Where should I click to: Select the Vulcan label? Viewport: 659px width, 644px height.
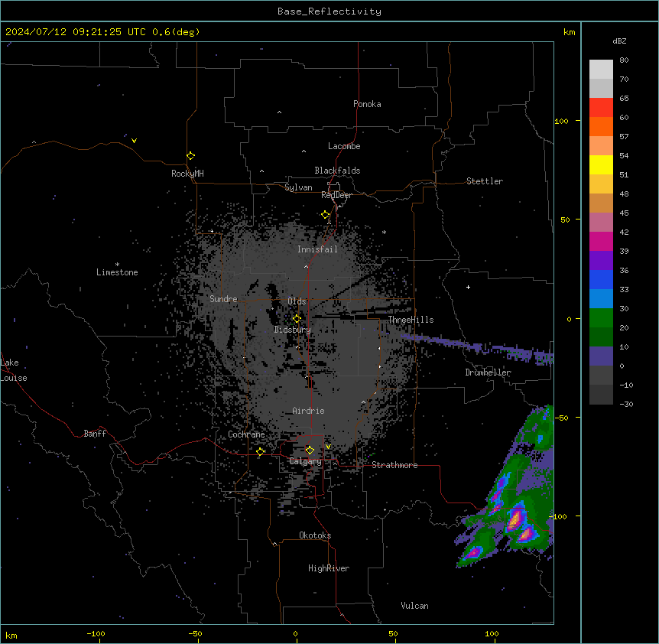click(415, 606)
